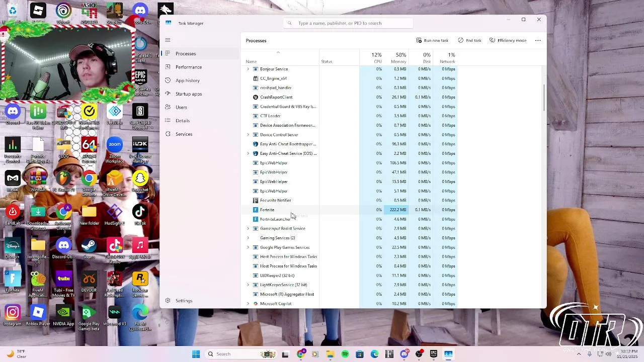Expand the Bonjour Service process group
Screen dimensions: 644x362
pyautogui.click(x=248, y=69)
